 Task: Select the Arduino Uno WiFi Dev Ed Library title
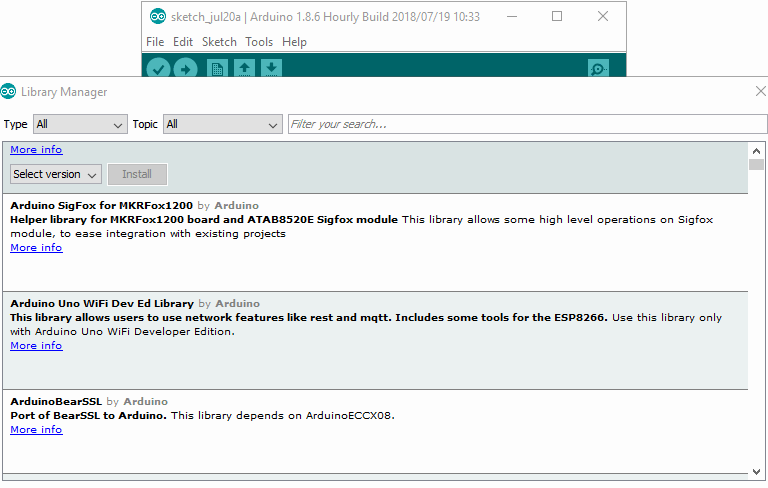tap(102, 303)
